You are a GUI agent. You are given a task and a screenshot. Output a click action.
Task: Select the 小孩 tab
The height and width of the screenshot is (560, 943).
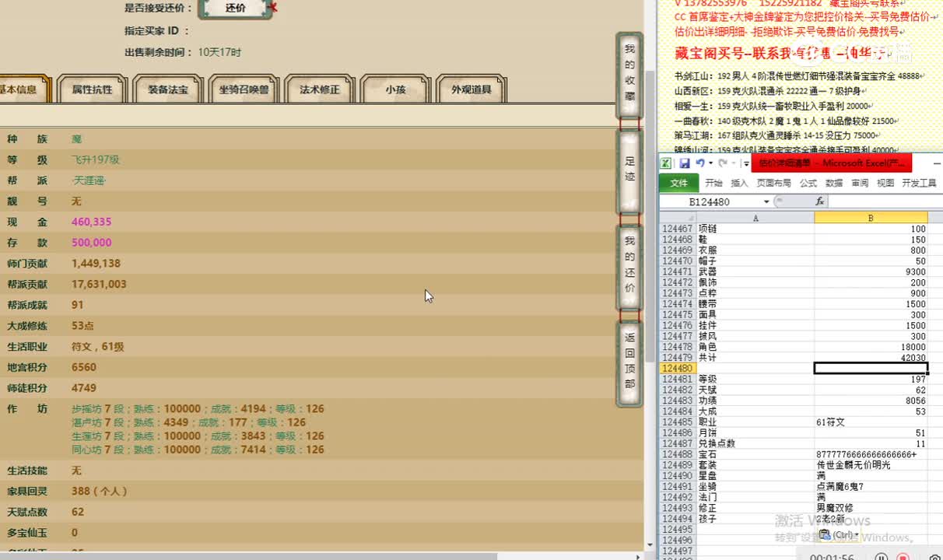click(395, 89)
